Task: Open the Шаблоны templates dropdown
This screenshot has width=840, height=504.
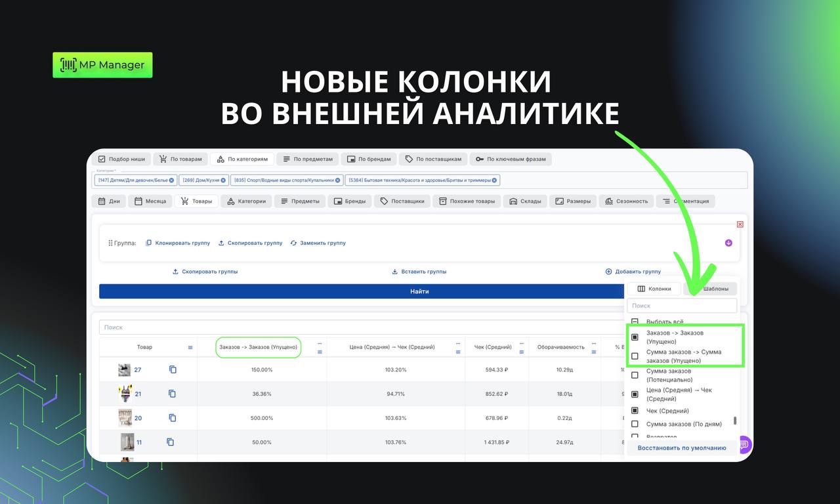Action: 710,289
